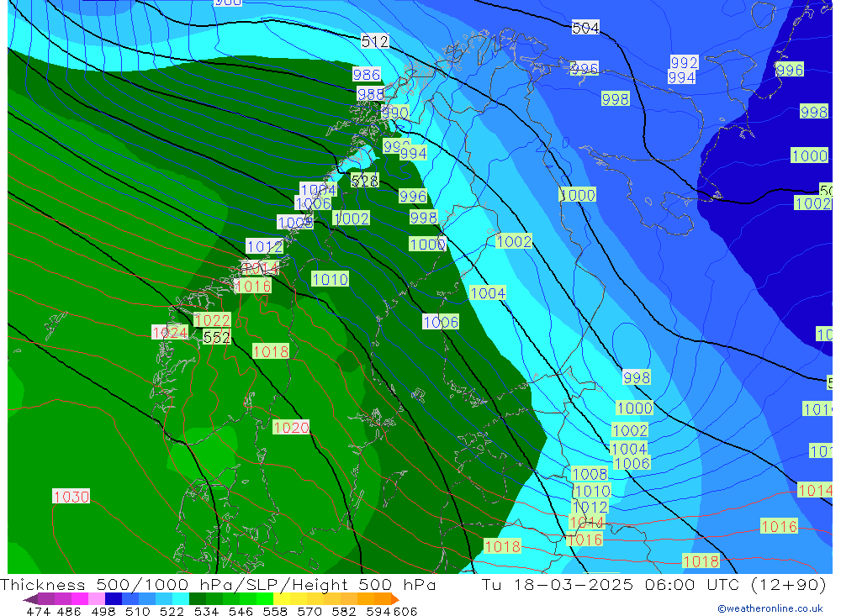Select the yellow swatch in the color legend
Viewport: 841px width, 616px height.
coord(283,599)
